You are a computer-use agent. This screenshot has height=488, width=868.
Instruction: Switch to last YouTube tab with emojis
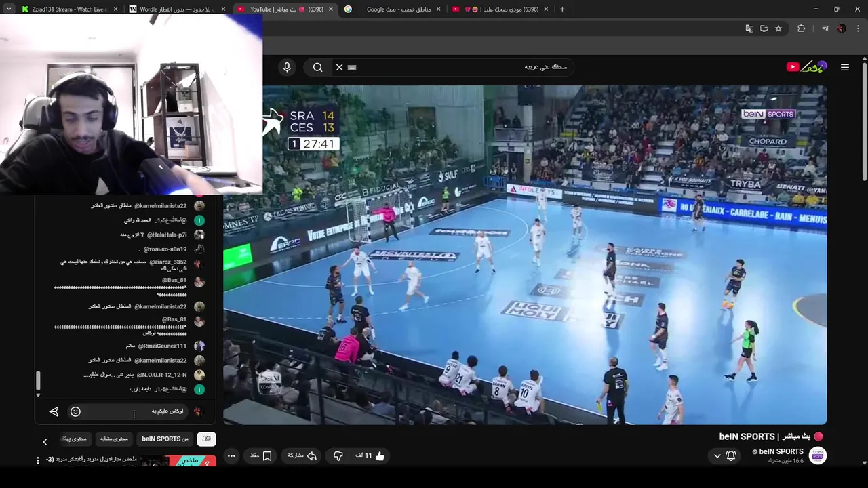coord(500,9)
